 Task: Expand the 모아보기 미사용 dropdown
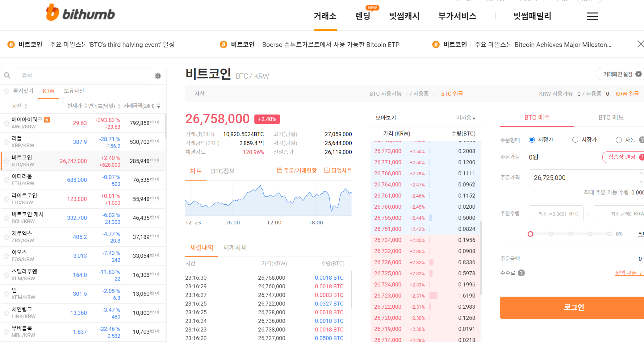pos(466,118)
